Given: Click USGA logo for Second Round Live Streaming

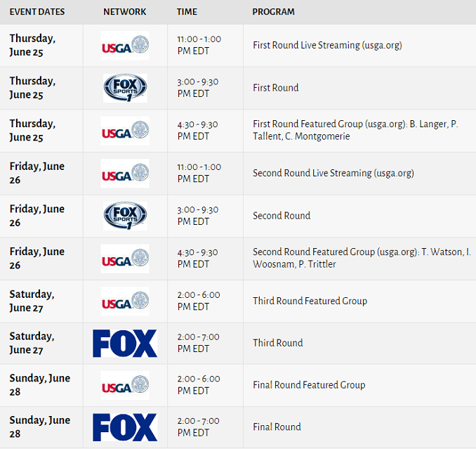Looking at the screenshot, I should tap(125, 174).
